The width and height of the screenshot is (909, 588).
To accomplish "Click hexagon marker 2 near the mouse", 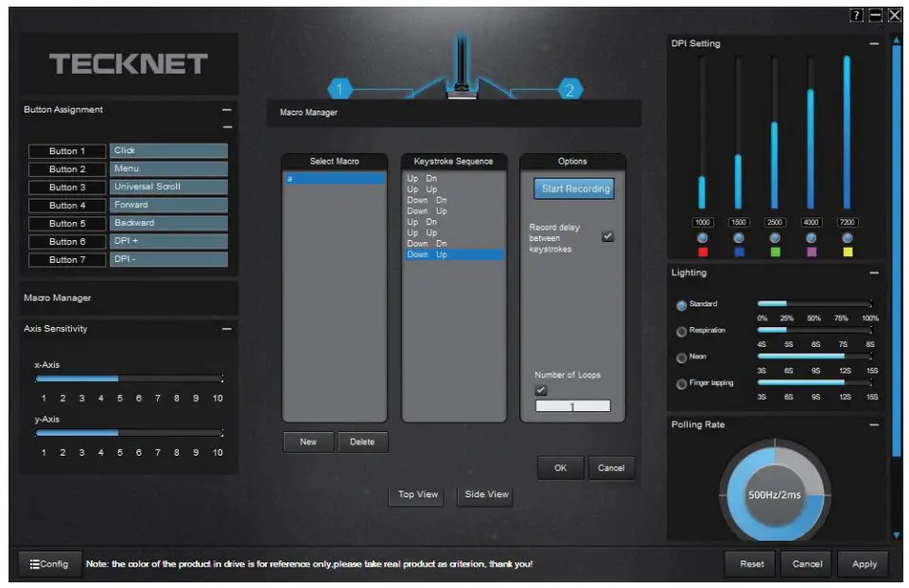I will coord(573,88).
